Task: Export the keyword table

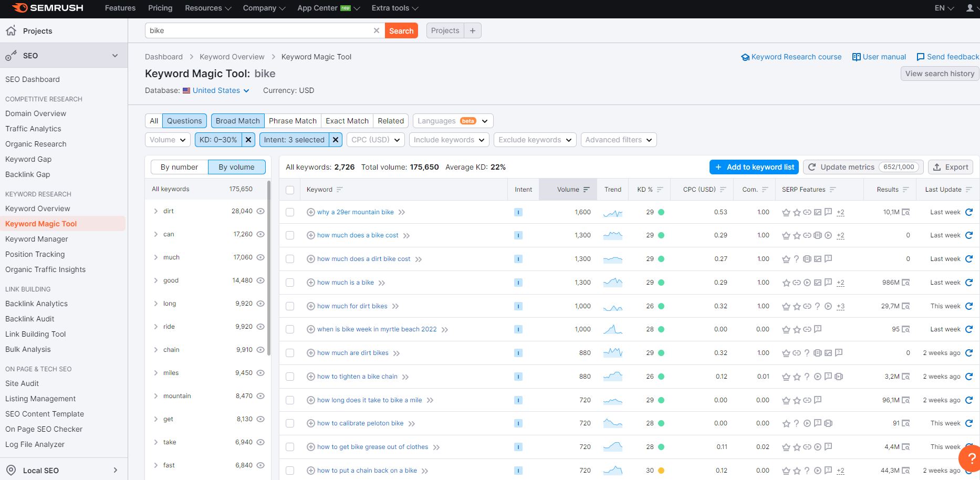Action: click(x=951, y=167)
